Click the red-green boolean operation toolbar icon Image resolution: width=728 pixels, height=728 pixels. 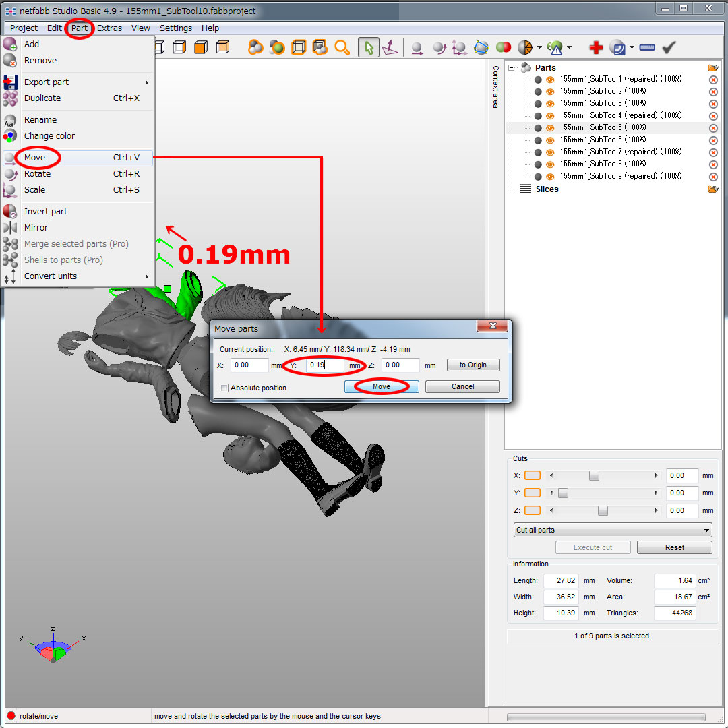point(504,47)
